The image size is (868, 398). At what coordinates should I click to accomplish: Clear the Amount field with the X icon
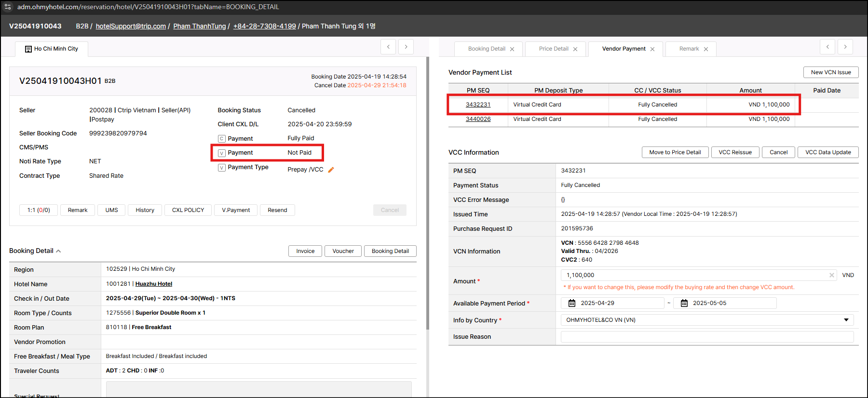click(831, 275)
